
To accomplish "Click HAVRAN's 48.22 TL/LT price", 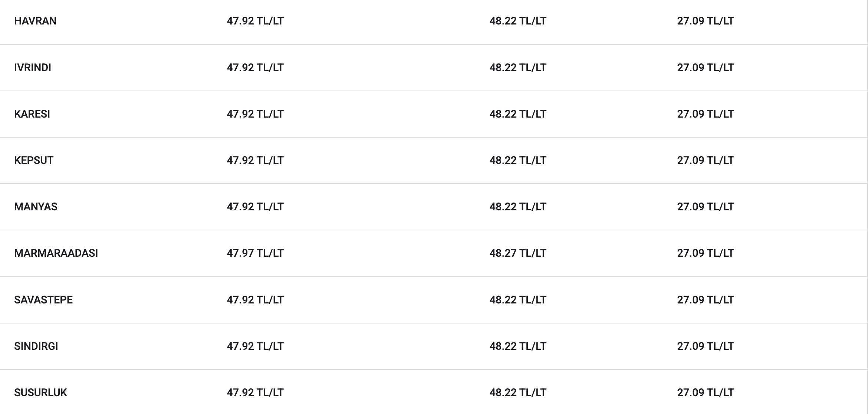I will 518,21.
